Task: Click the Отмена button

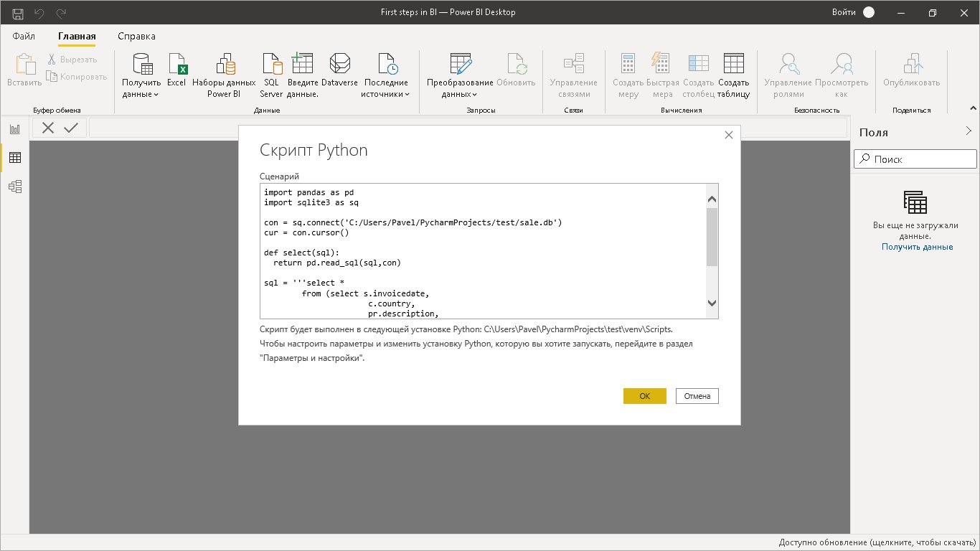Action: click(x=697, y=396)
